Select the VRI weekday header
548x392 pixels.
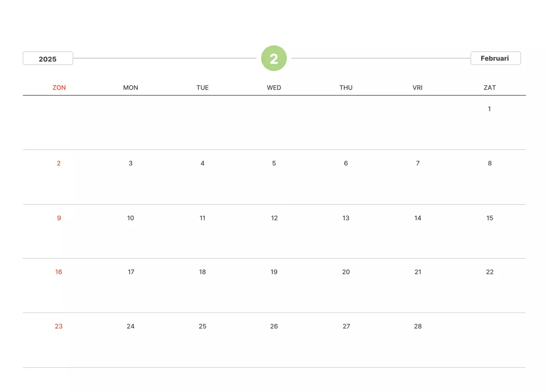pyautogui.click(x=417, y=88)
